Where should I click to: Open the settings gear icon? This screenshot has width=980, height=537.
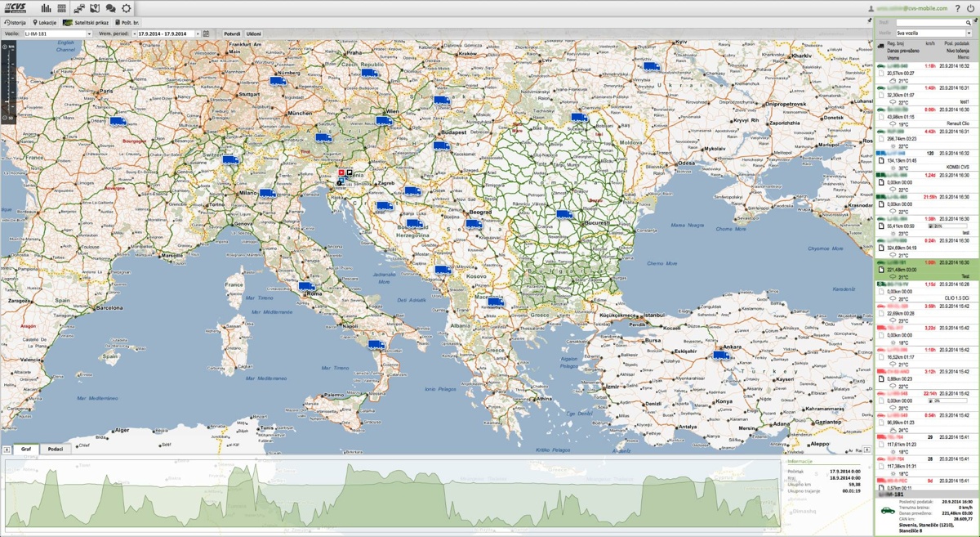(x=127, y=8)
